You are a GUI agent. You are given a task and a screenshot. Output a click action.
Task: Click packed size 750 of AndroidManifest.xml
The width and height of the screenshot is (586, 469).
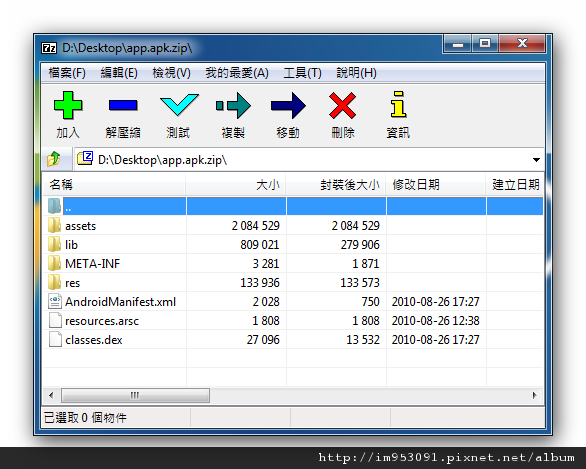370,302
